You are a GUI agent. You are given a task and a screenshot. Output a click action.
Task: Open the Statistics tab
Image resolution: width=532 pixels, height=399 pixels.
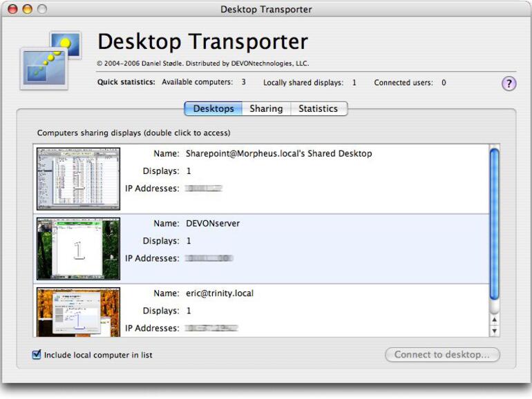(x=319, y=108)
